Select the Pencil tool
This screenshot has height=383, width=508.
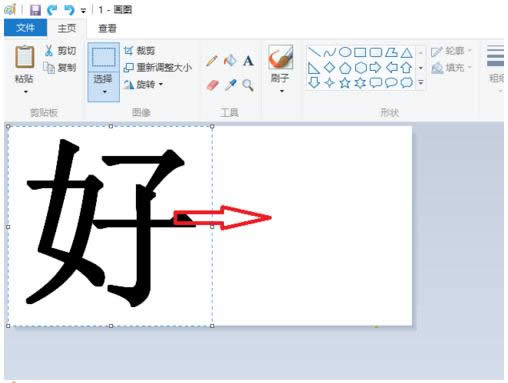[x=212, y=61]
